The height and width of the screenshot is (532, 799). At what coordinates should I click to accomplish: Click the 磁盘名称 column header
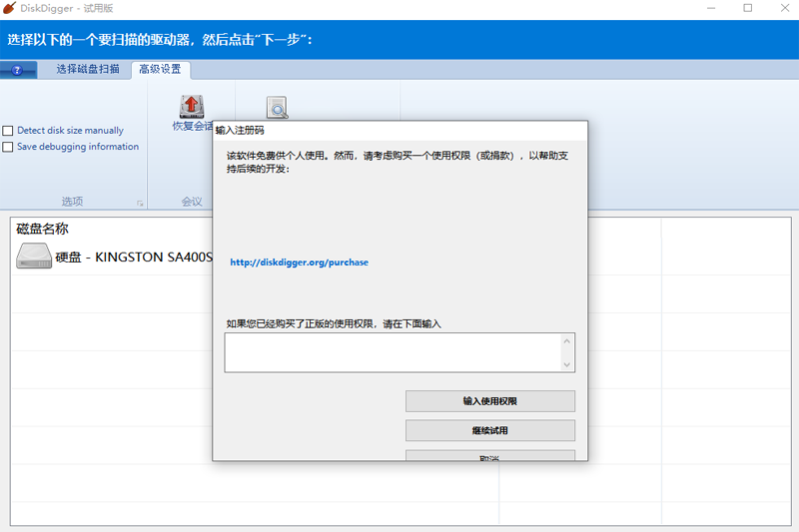coord(42,229)
